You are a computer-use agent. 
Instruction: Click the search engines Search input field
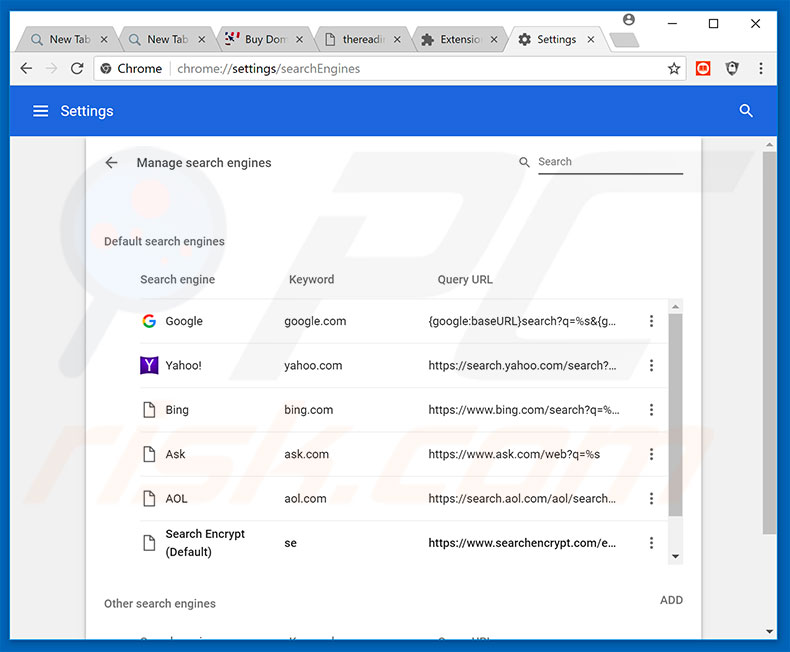coord(610,162)
